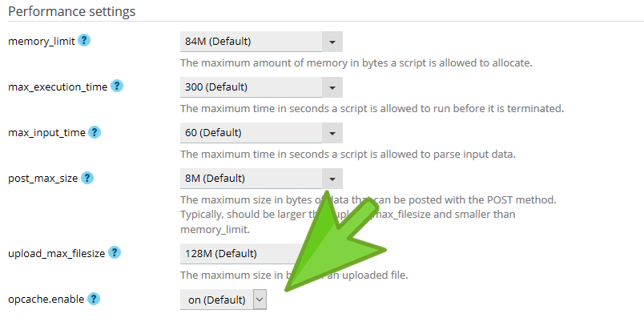Image resolution: width=644 pixels, height=322 pixels.
Task: Click the post_max_size label text
Action: pyautogui.click(x=43, y=178)
